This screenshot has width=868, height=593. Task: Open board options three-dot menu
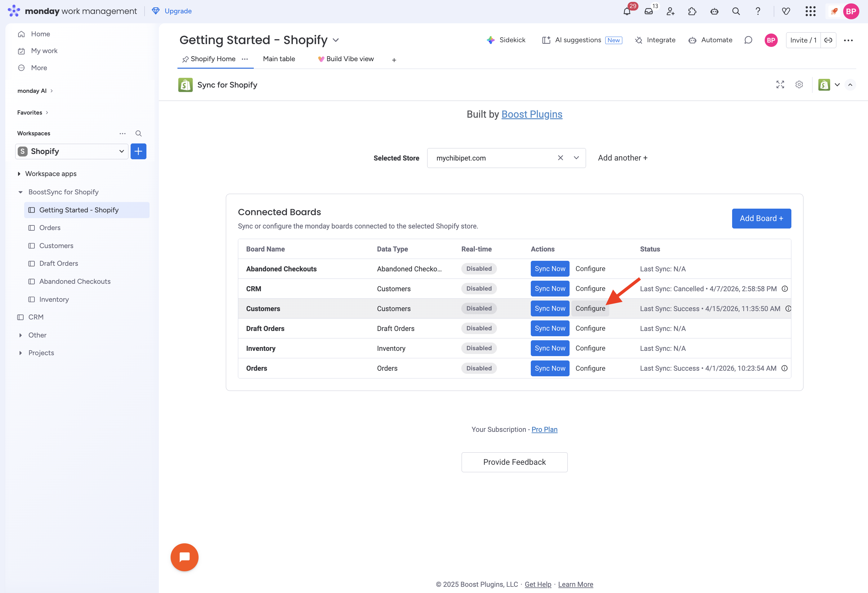(848, 40)
